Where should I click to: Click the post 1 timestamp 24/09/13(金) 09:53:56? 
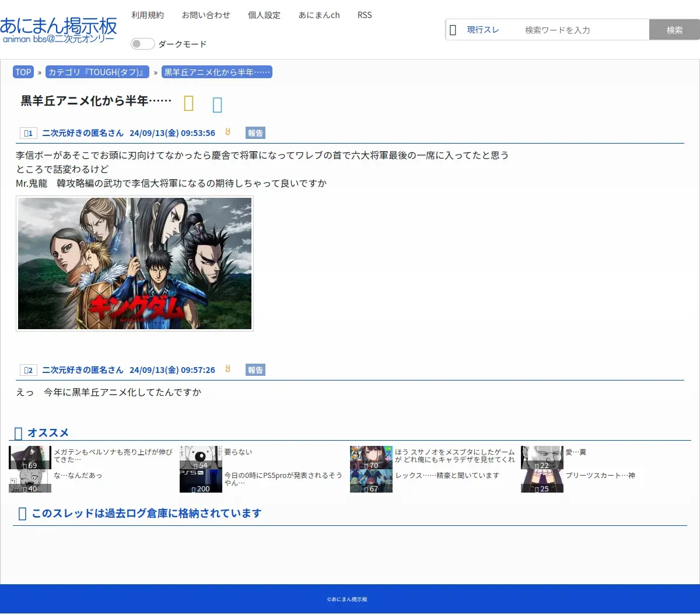coord(172,133)
